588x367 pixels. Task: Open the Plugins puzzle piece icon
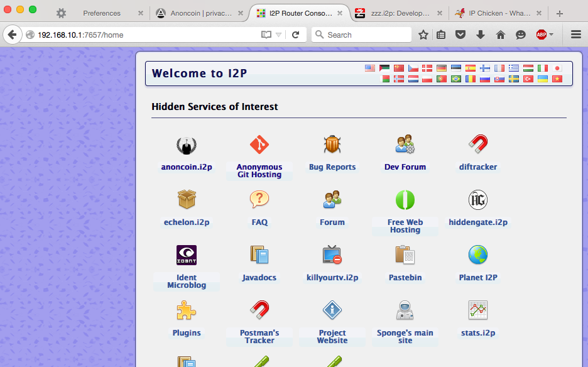187,310
